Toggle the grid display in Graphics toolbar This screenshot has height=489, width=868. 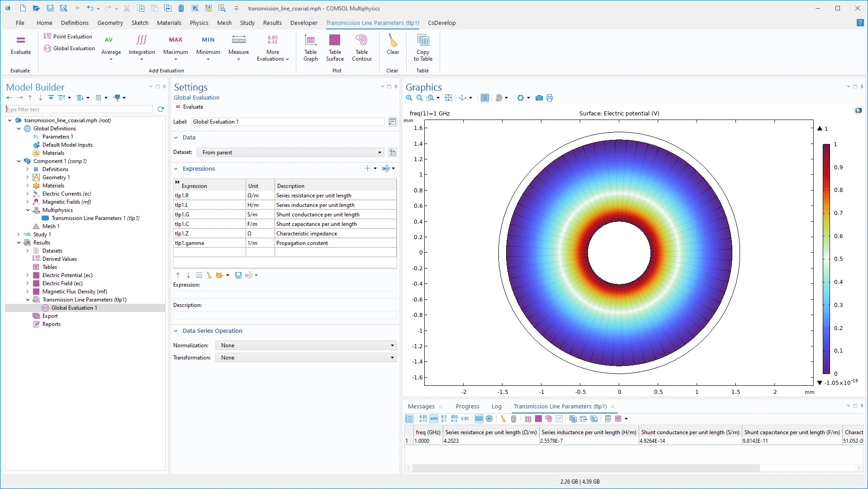pos(484,98)
